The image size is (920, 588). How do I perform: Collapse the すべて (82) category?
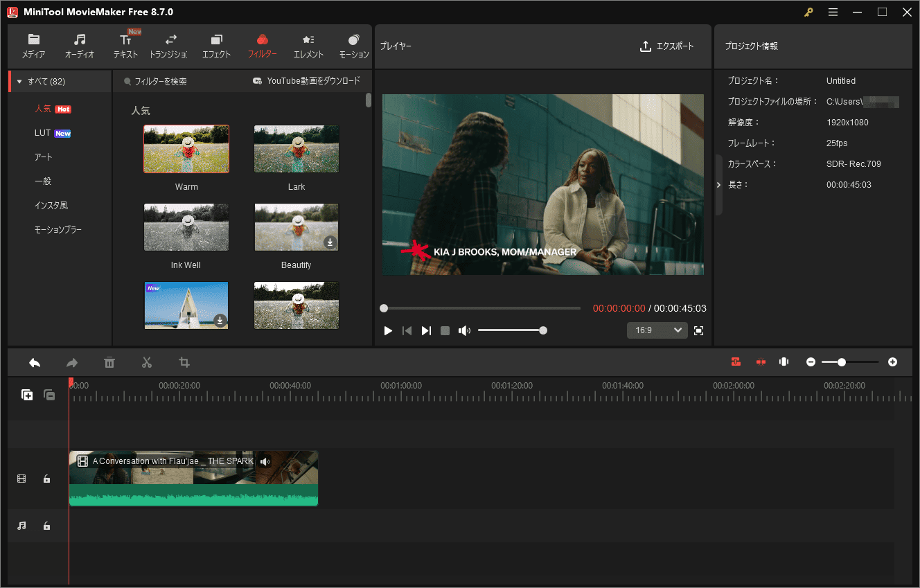coord(19,81)
